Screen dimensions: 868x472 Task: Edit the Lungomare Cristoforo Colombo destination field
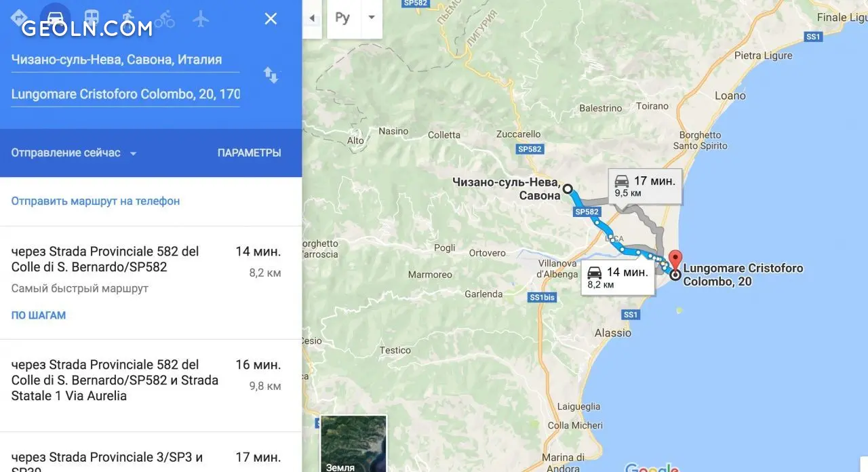coord(125,94)
